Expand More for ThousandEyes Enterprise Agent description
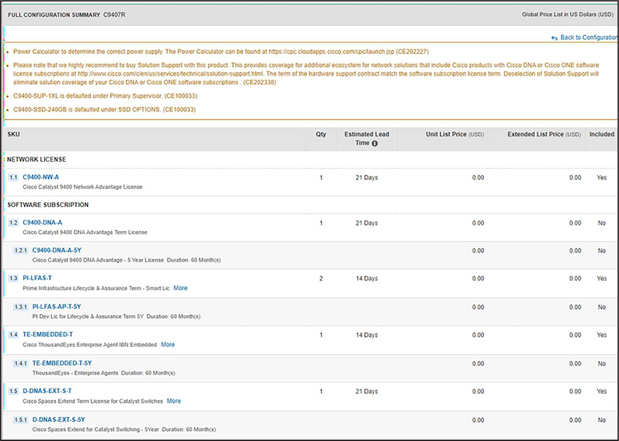The image size is (619, 441). click(x=168, y=345)
